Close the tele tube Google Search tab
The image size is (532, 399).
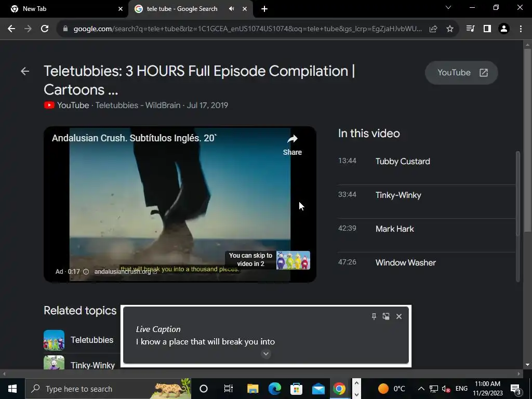(245, 9)
